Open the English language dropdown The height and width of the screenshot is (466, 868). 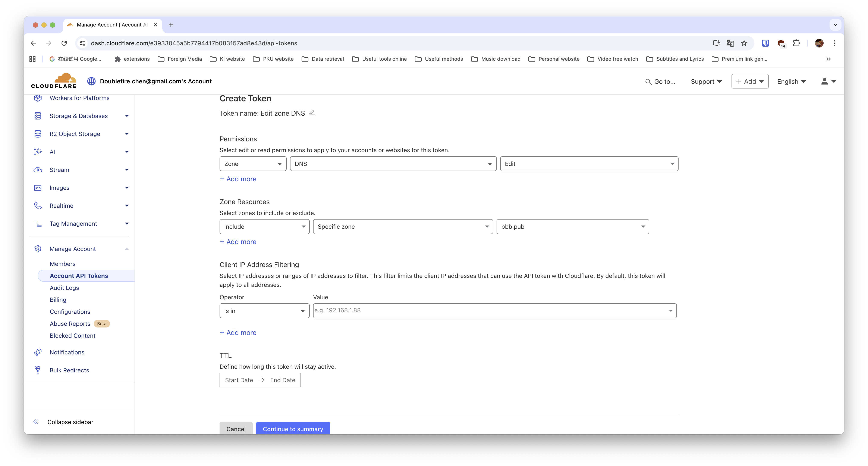pyautogui.click(x=792, y=81)
